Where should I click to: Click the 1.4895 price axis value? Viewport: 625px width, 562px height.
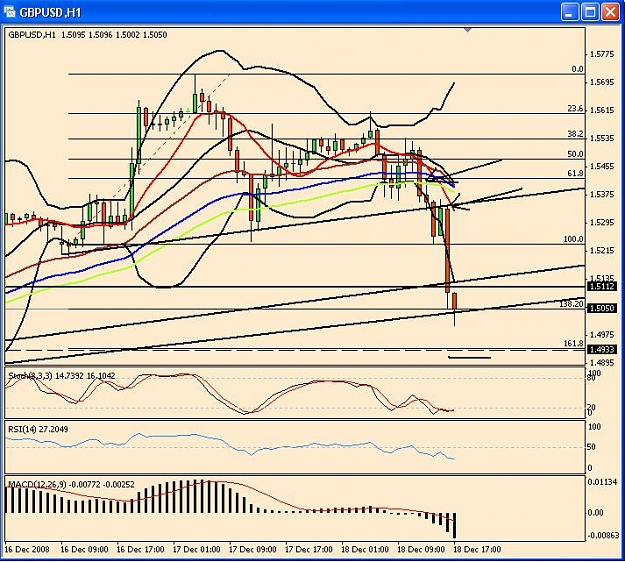tap(602, 363)
